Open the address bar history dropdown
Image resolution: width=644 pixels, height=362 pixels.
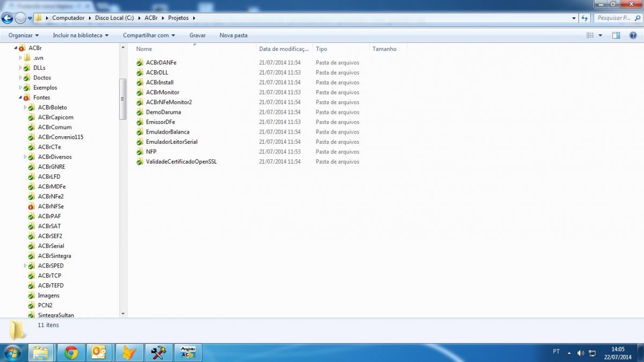click(x=574, y=18)
